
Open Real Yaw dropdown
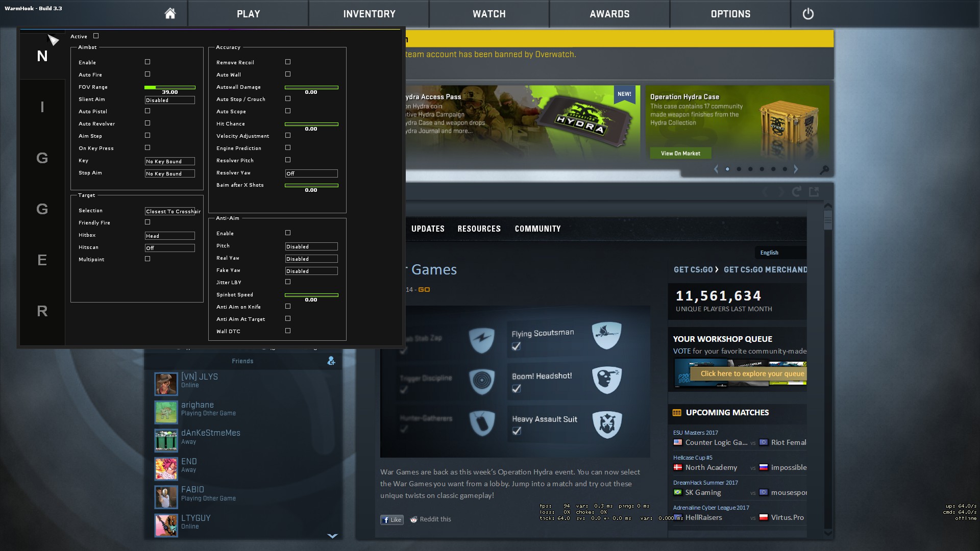point(311,259)
